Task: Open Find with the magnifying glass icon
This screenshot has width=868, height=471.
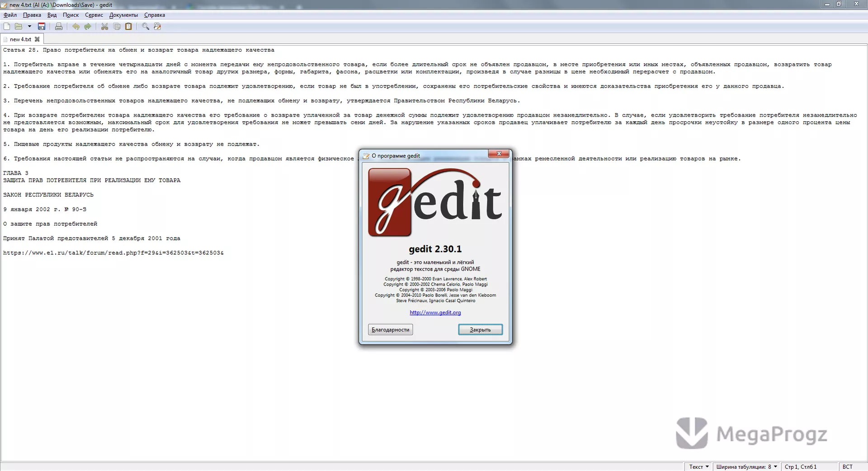Action: [x=146, y=27]
